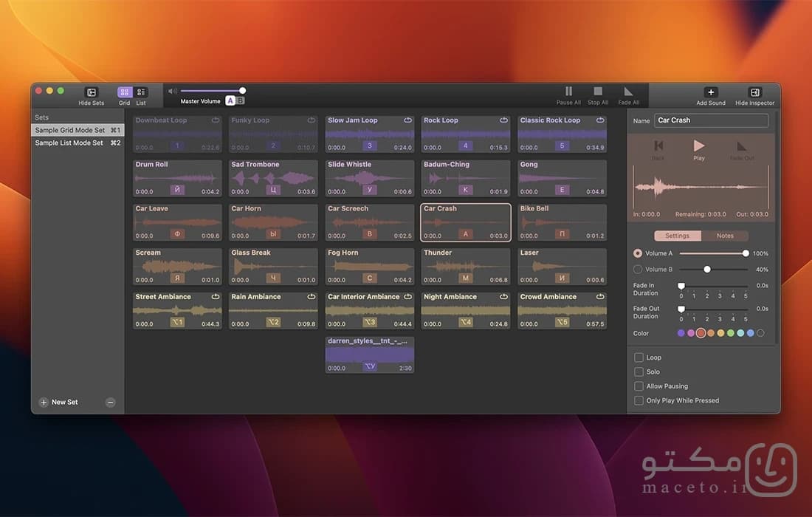Switch to List view mode

point(141,92)
